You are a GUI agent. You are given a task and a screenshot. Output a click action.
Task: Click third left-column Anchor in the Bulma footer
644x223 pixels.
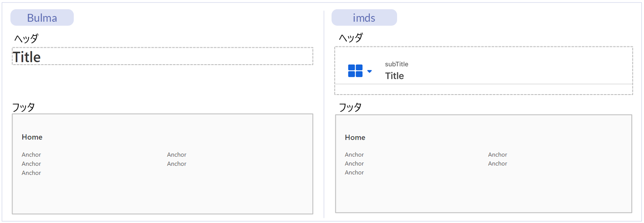pyautogui.click(x=31, y=173)
